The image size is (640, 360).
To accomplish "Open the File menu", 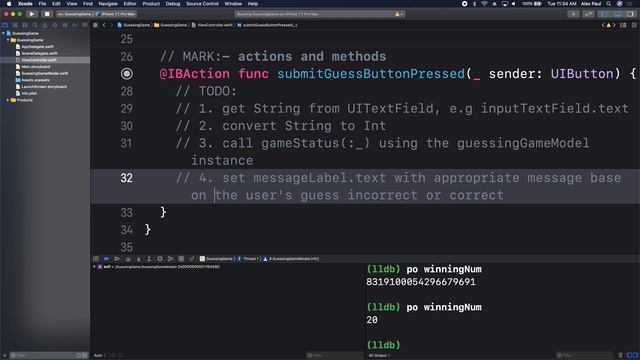I will tap(42, 4).
